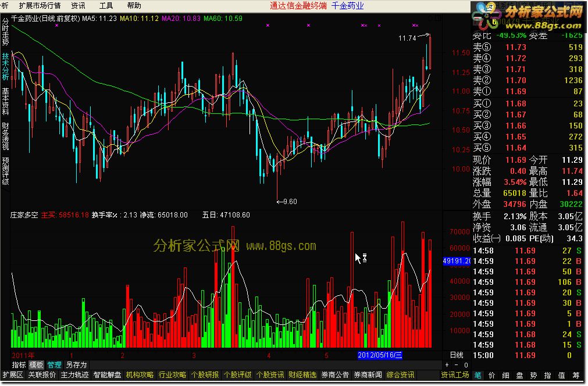
Task: Open the 券商公告 bottom tab
Action: point(335,375)
